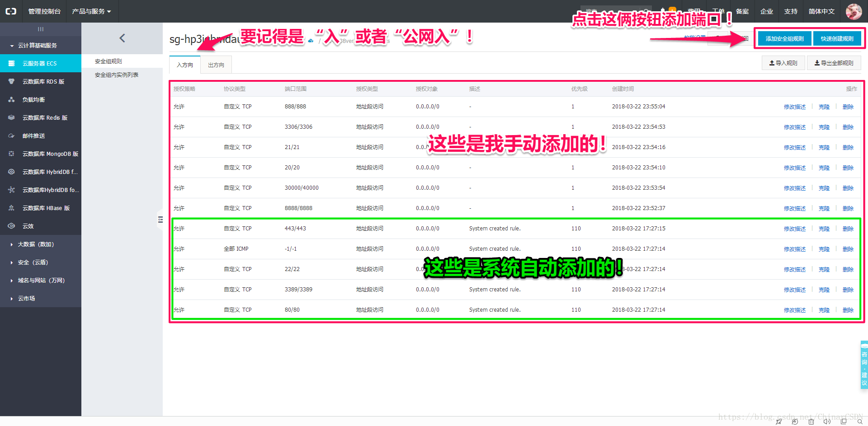Open the user avatar profile menu
The image size is (868, 426).
[854, 11]
